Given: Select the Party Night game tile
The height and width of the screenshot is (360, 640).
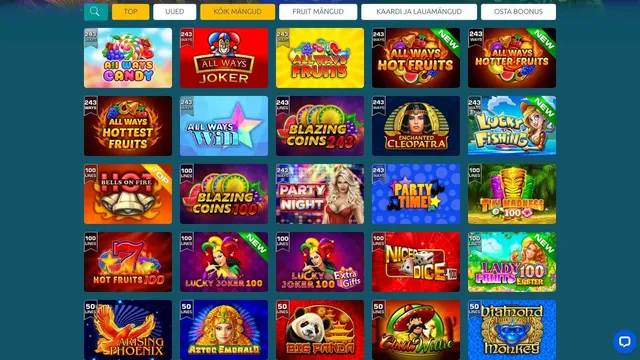Looking at the screenshot, I should point(320,194).
